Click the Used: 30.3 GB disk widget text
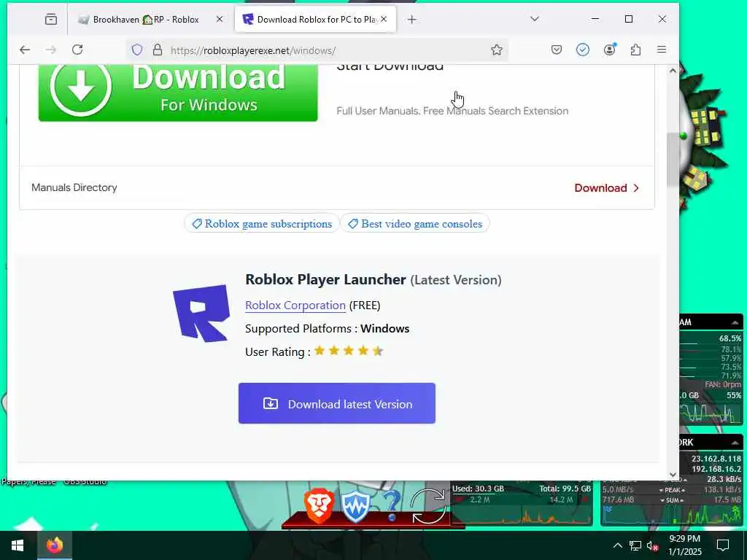747x560 pixels. tap(478, 489)
